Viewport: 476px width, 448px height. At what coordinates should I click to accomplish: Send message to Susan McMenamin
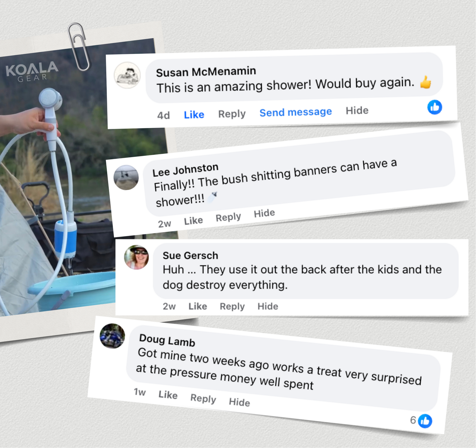click(x=296, y=112)
